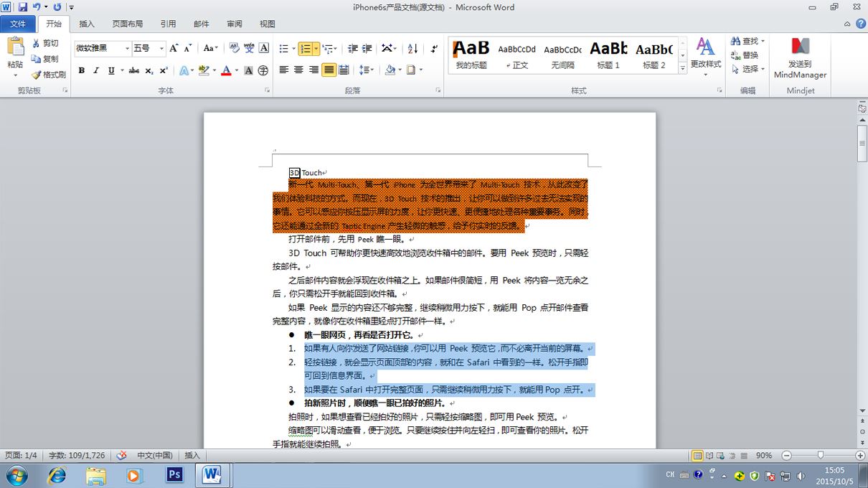
Task: Toggle Bold formatting
Action: tap(82, 70)
